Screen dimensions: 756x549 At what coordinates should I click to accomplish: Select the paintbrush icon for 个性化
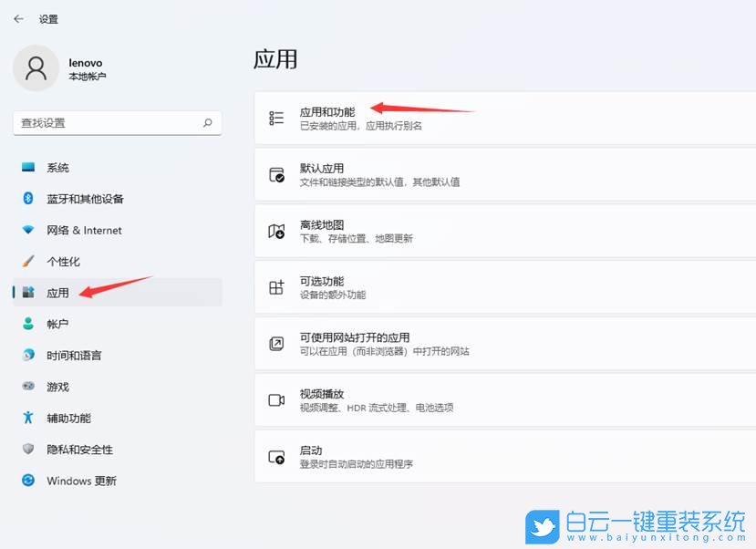[x=30, y=262]
